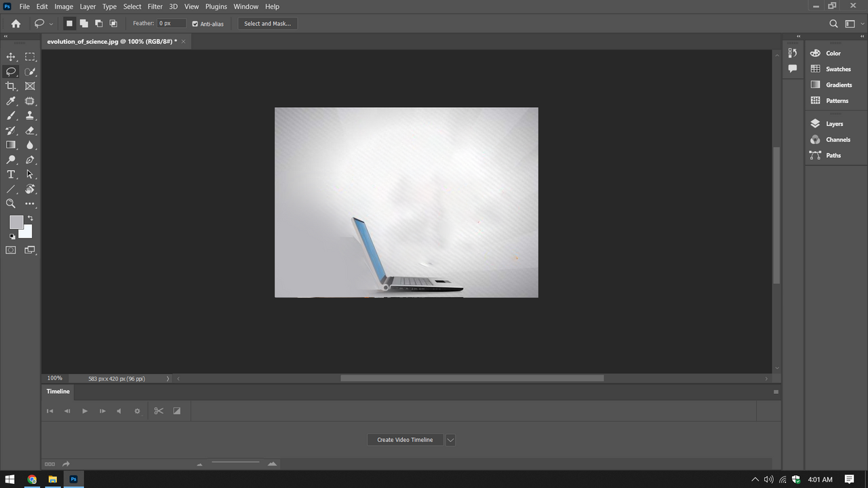Open the Image menu
The width and height of the screenshot is (868, 488).
(x=64, y=6)
